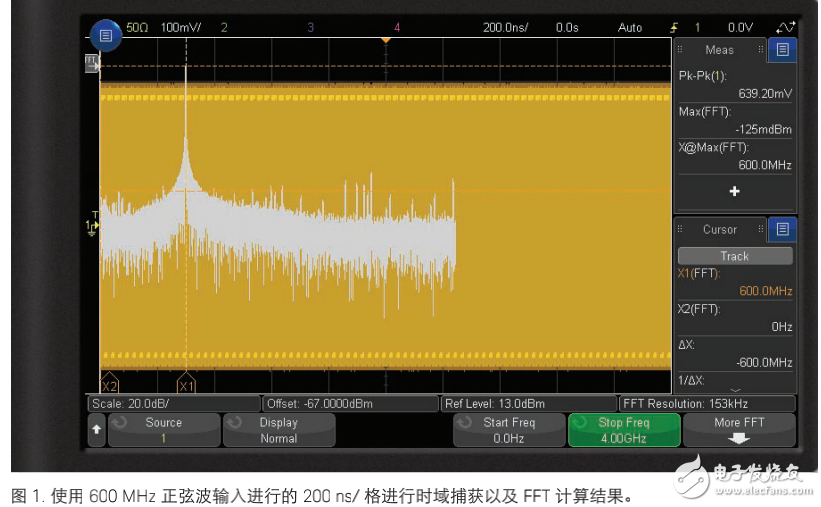Open the Cursor panel menu icon
The image size is (821, 507).
coord(783,229)
